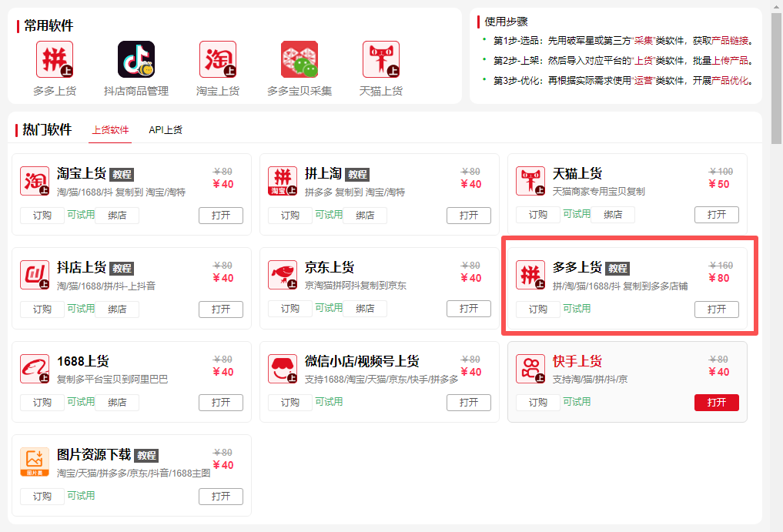Click 可试用 on the 多多上货 card
The height and width of the screenshot is (532, 783).
point(577,309)
